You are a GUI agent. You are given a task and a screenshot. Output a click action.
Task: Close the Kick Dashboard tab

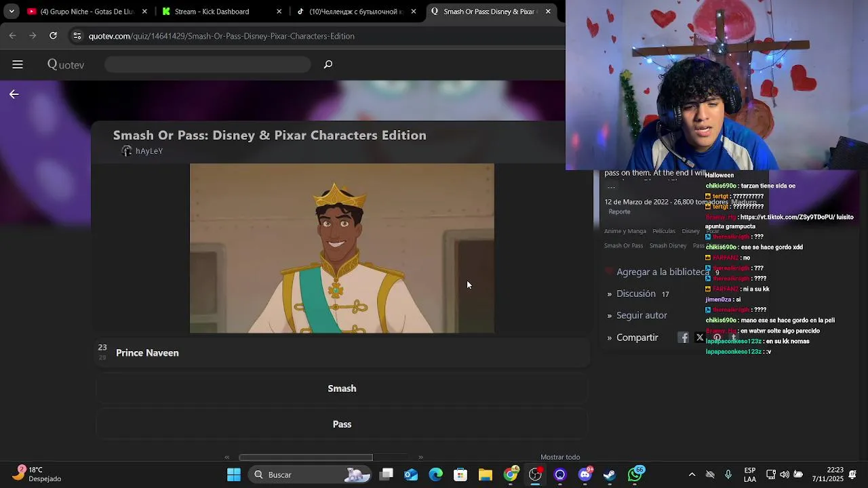279,12
